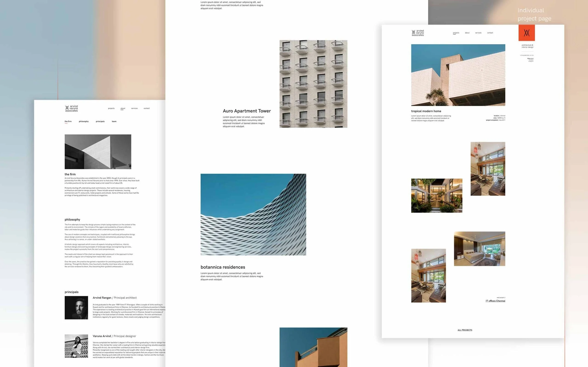The image size is (588, 367).
Task: Open the apartment balconies photo thumbnail
Action: (313, 84)
